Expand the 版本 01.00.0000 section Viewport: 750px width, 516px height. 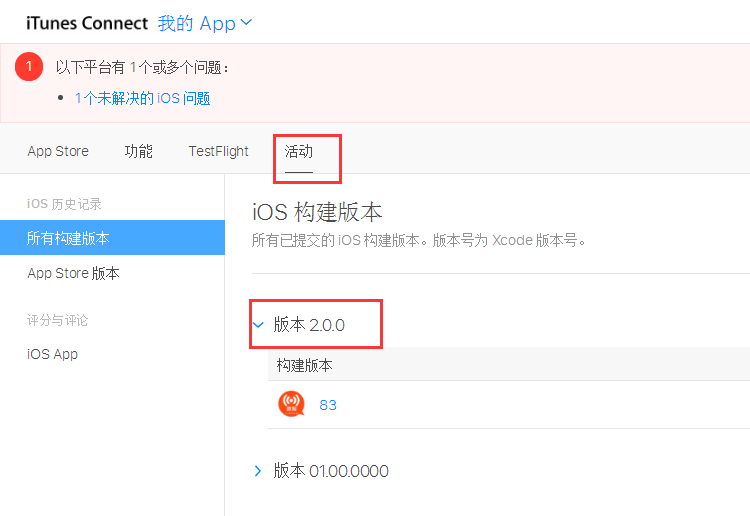258,471
